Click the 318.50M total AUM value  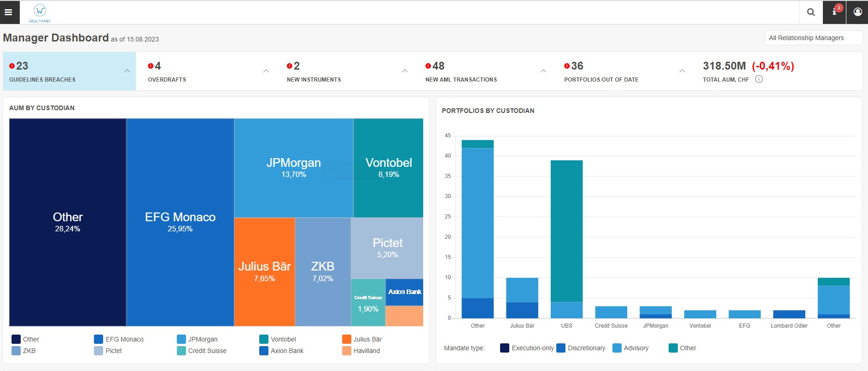[724, 66]
